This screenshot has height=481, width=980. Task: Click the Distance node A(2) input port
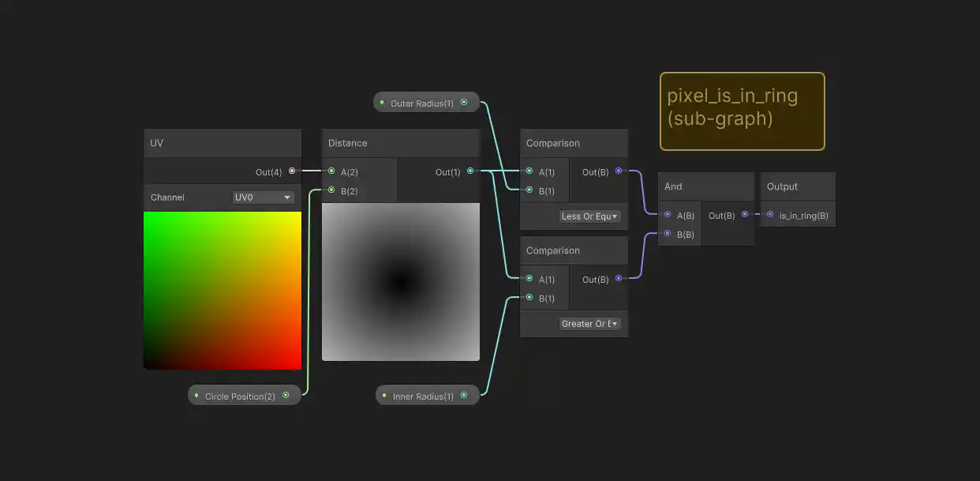coord(331,171)
